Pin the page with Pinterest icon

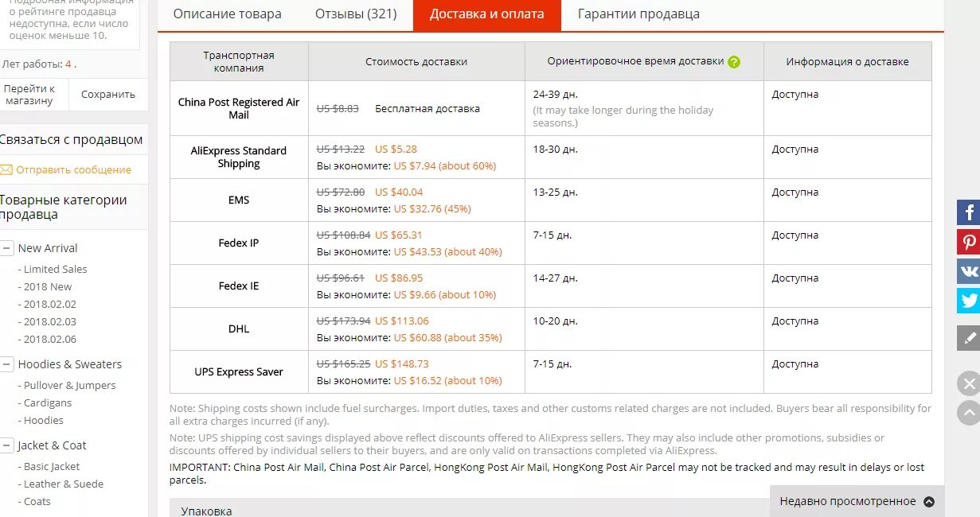968,242
